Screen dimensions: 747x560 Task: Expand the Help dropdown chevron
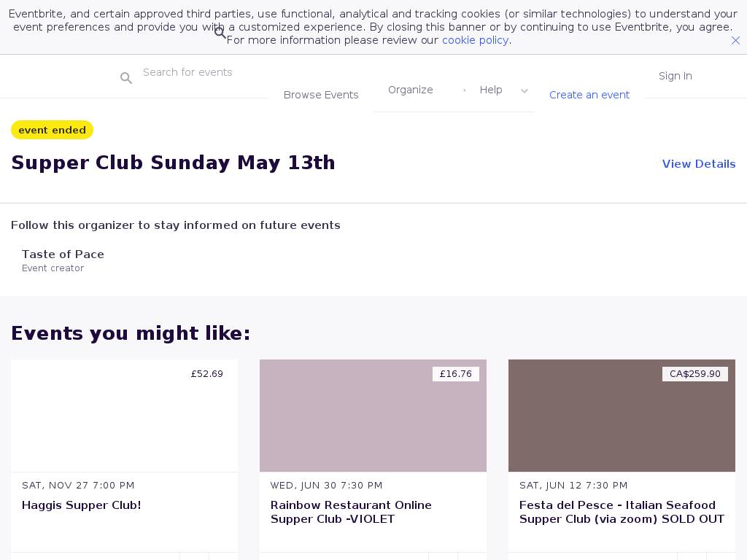pos(524,91)
